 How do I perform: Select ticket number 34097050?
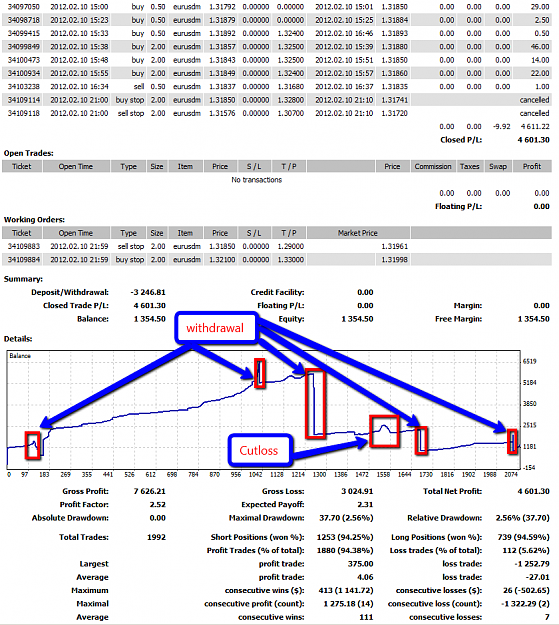point(24,7)
